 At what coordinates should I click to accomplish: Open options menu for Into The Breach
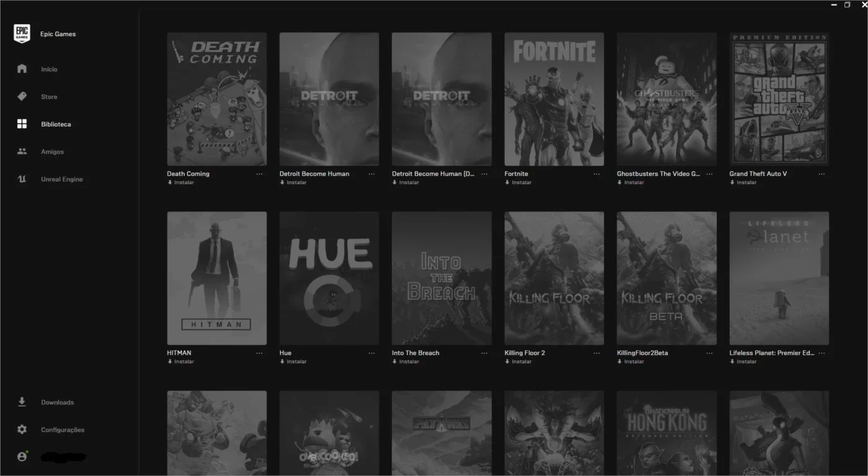click(484, 353)
